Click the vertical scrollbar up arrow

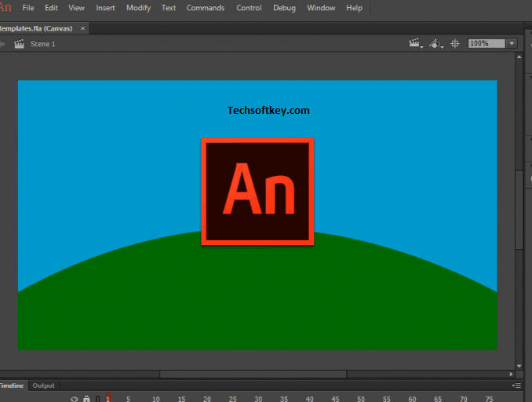(x=519, y=57)
